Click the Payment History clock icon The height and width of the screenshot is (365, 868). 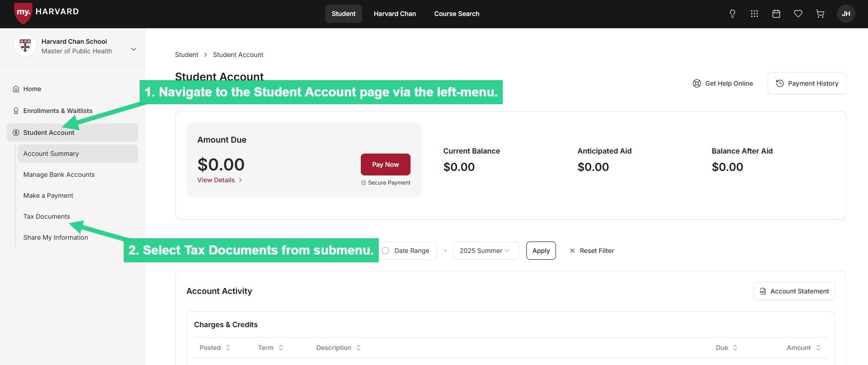pos(780,83)
